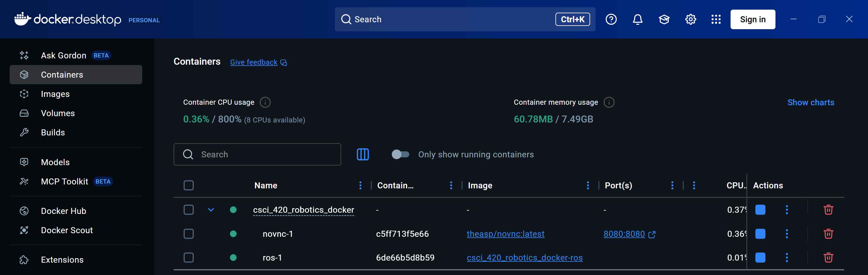Click the Docker Desktop whale logo
Viewport: 868px width, 275px height.
coord(22,19)
